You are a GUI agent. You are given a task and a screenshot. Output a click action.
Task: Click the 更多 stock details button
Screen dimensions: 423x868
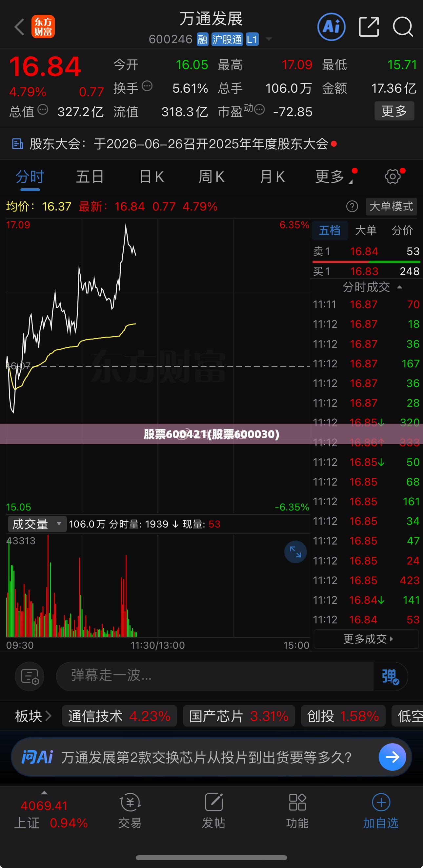coord(394,111)
